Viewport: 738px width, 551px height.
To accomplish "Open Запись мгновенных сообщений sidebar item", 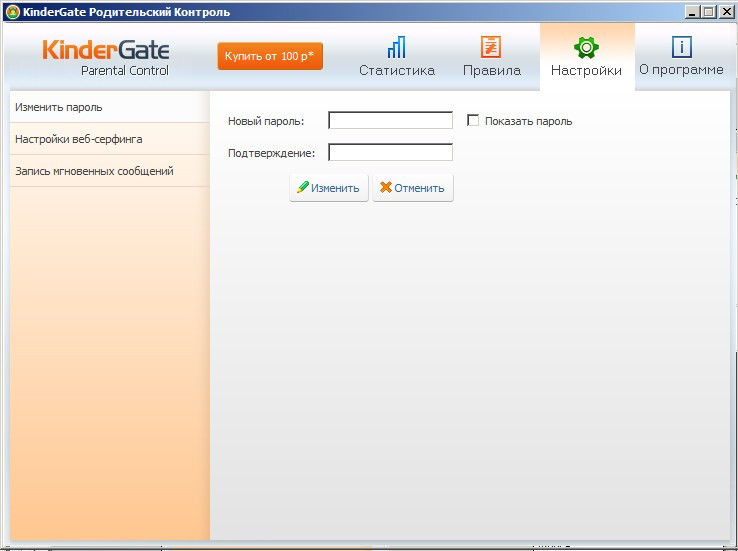I will tap(94, 171).
